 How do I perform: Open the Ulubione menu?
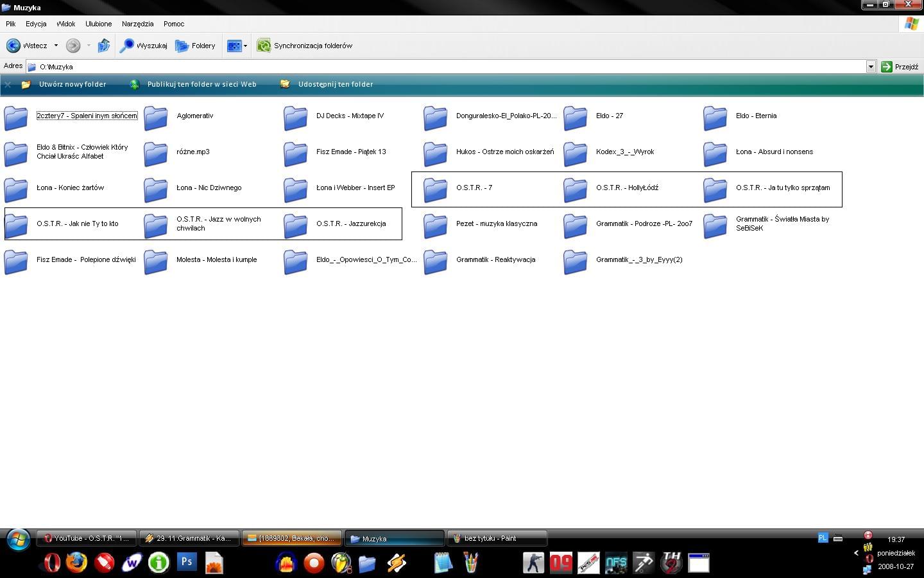(x=98, y=24)
